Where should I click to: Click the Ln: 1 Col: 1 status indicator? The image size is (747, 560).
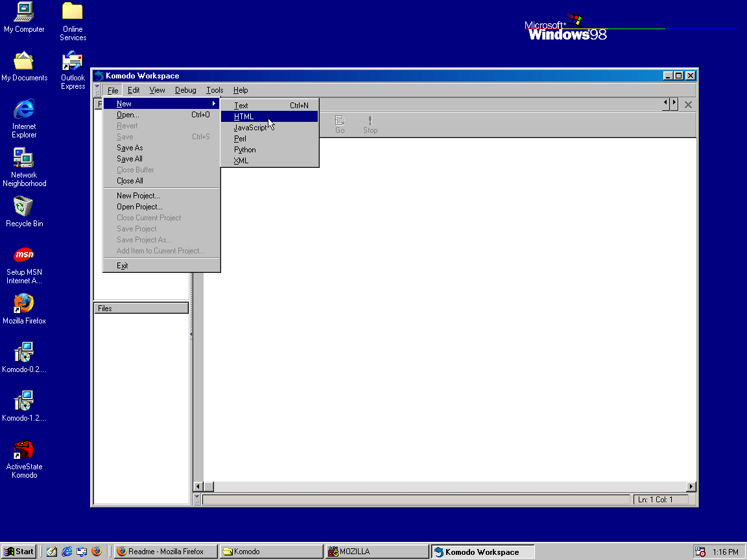660,500
